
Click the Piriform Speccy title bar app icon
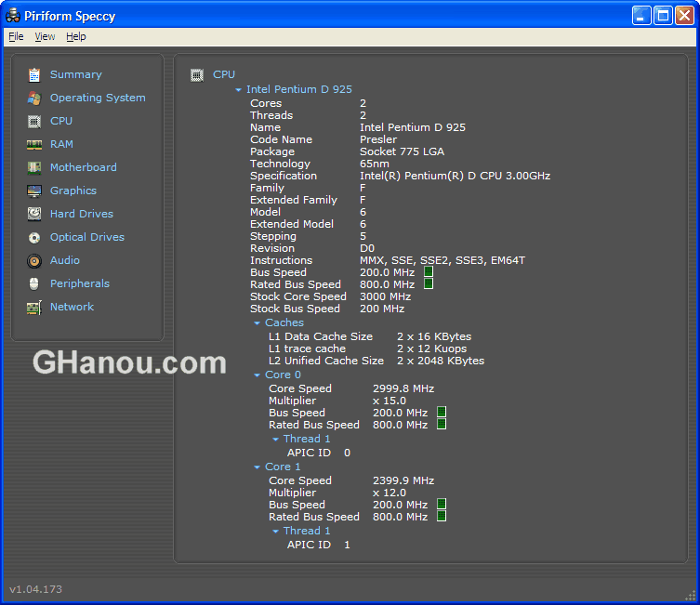coord(13,16)
